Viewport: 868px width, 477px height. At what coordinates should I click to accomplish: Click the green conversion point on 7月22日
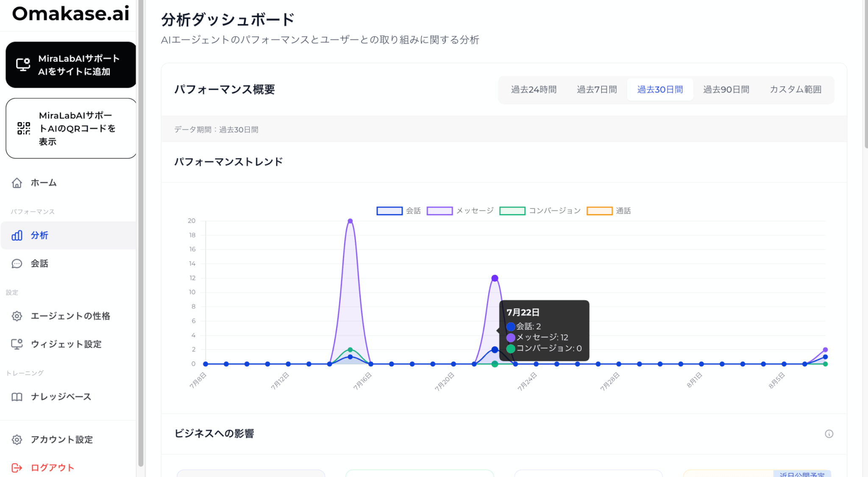tap(495, 364)
